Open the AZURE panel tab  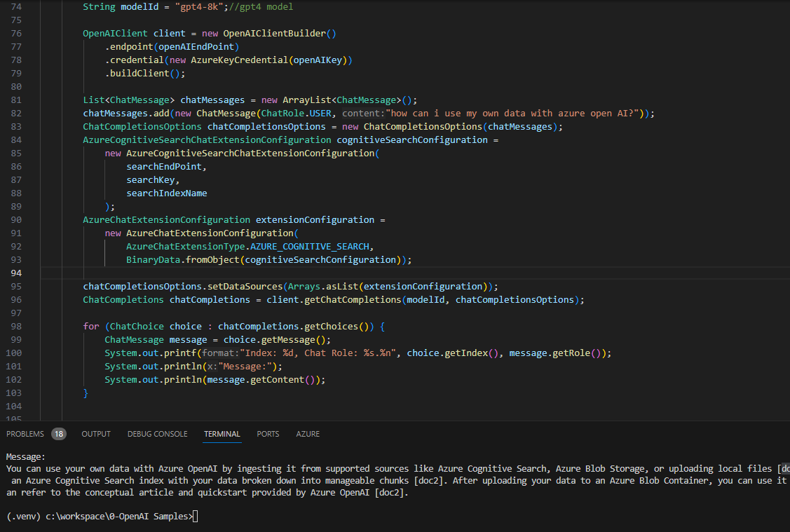[x=307, y=433]
